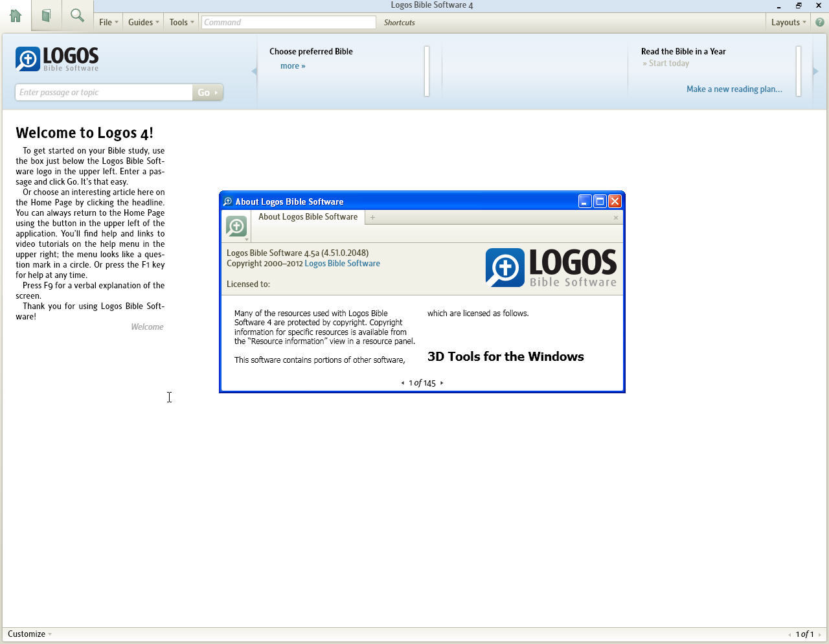829x644 pixels.
Task: Open the Shortcuts bar label
Action: pos(399,22)
